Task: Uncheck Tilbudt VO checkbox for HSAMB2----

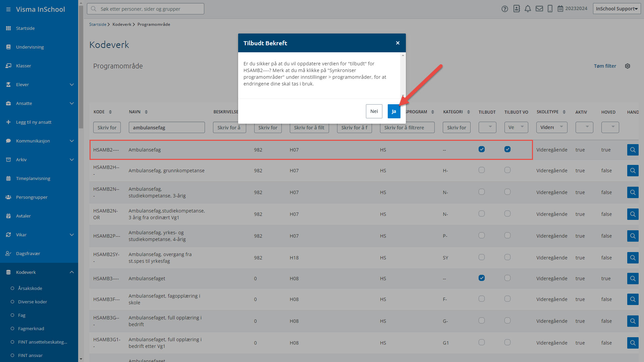Action: click(507, 149)
